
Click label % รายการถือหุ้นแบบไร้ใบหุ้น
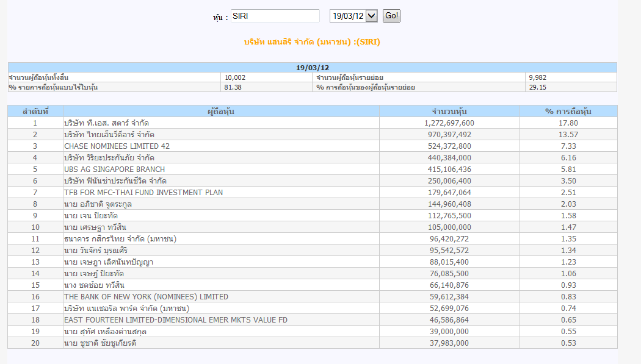pyautogui.click(x=53, y=87)
